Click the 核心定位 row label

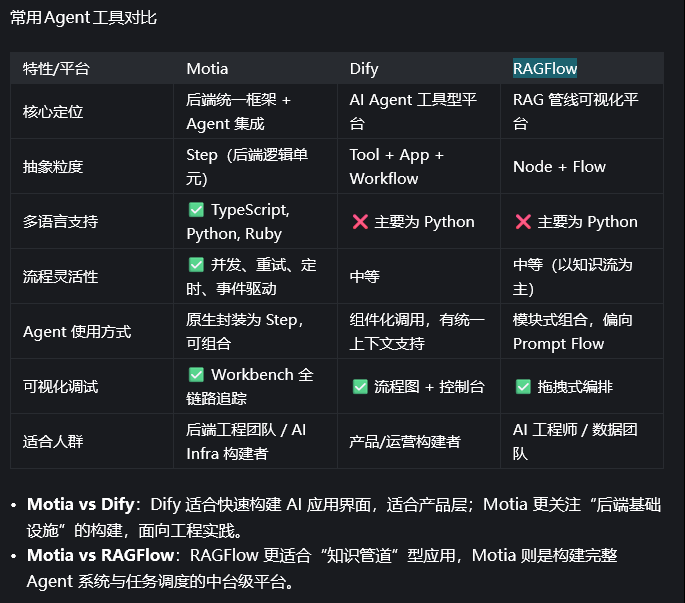[53, 111]
